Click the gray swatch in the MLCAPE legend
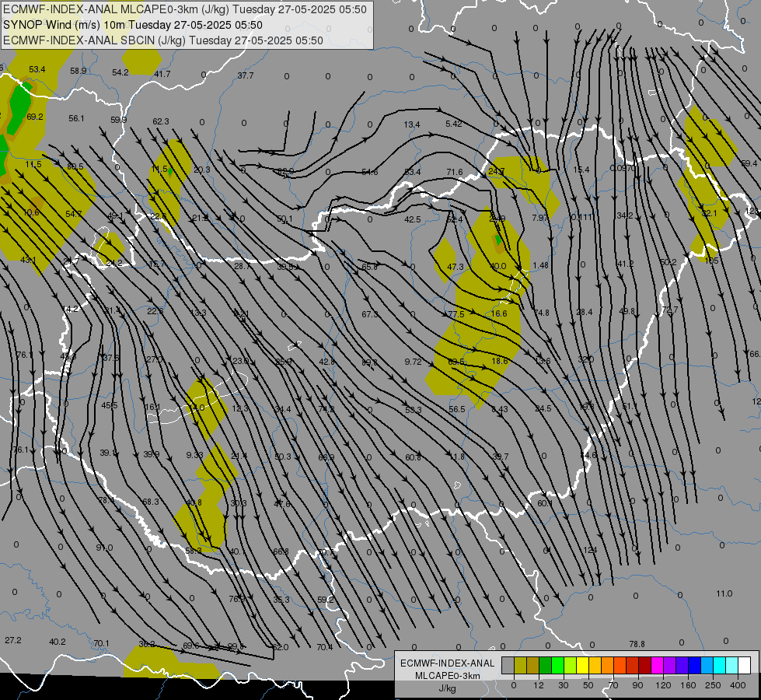Image resolution: width=761 pixels, height=700 pixels. coord(508,665)
